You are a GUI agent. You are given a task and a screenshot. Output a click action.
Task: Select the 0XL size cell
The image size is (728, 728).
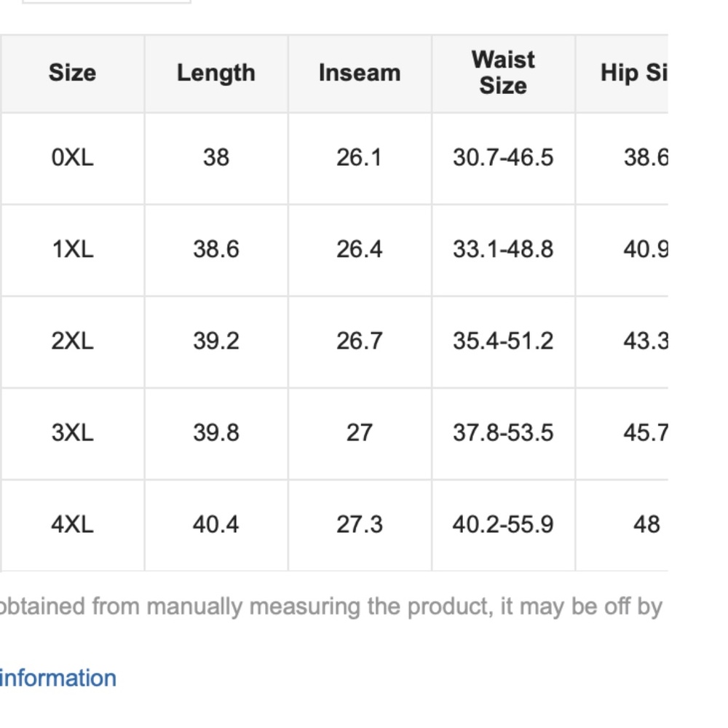(x=72, y=158)
